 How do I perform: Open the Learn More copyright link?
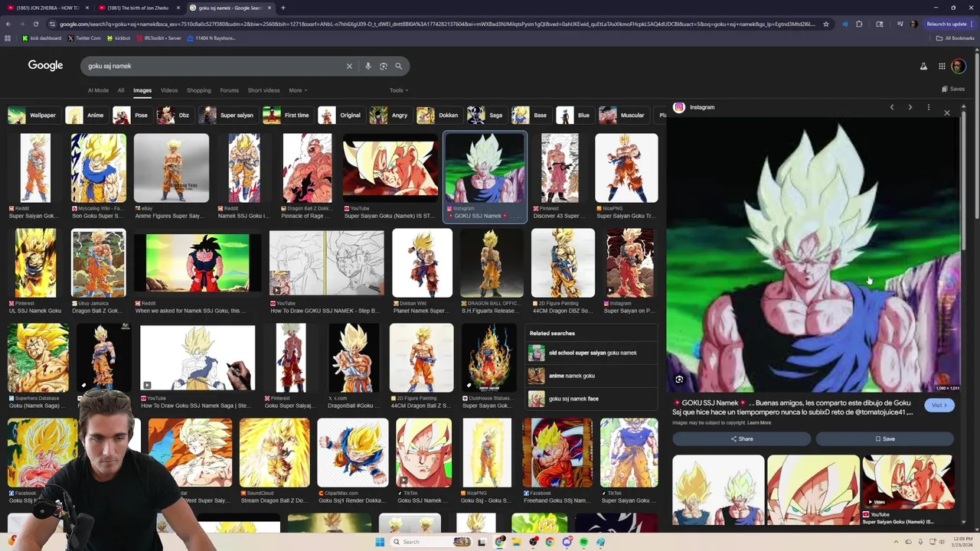(x=759, y=422)
